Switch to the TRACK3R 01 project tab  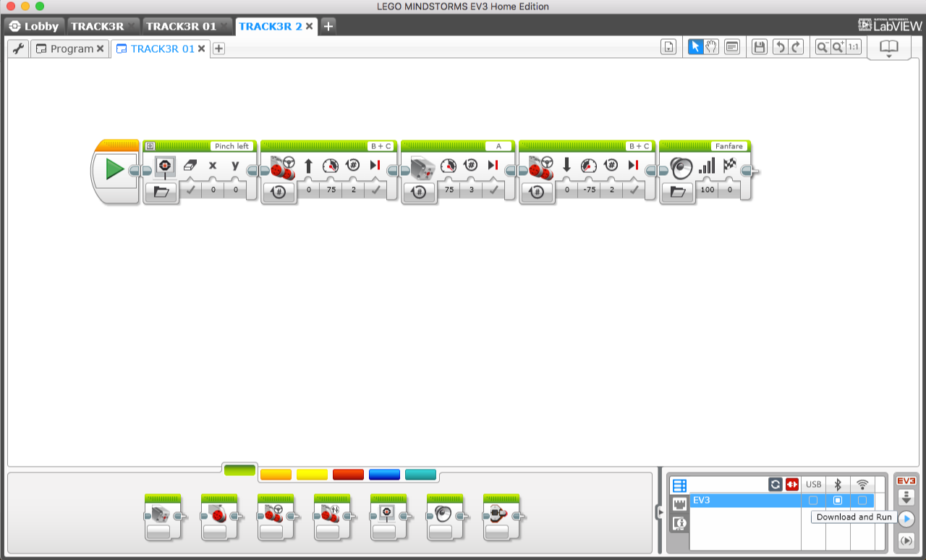pyautogui.click(x=187, y=26)
